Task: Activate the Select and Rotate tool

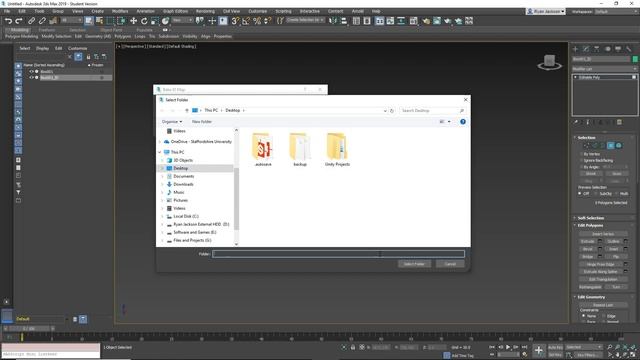Action: 144,21
